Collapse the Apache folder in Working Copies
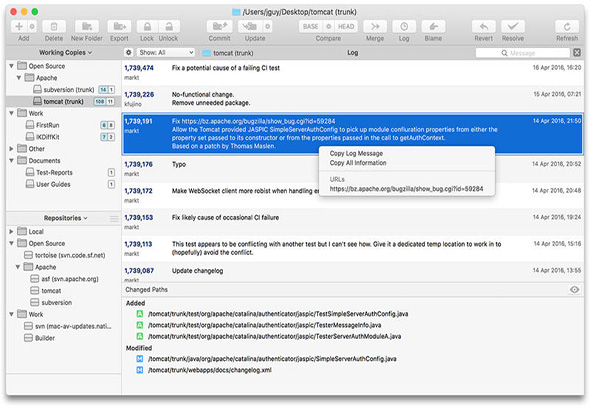This screenshot has height=411, width=590. click(x=19, y=78)
